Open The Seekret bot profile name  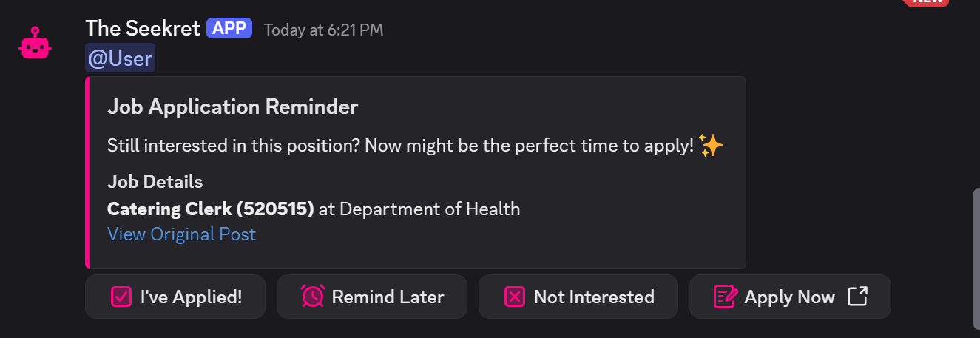click(143, 28)
